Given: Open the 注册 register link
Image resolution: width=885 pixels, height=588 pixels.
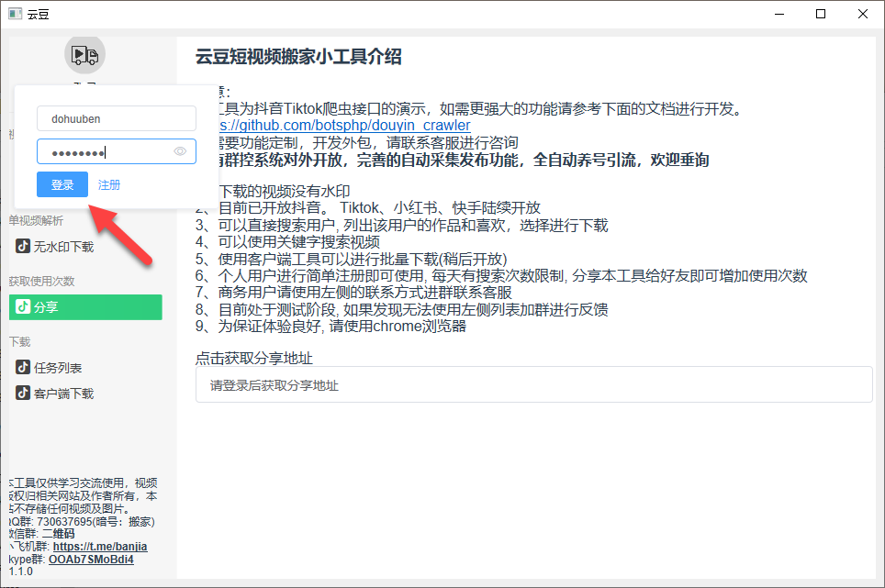Looking at the screenshot, I should click(109, 184).
